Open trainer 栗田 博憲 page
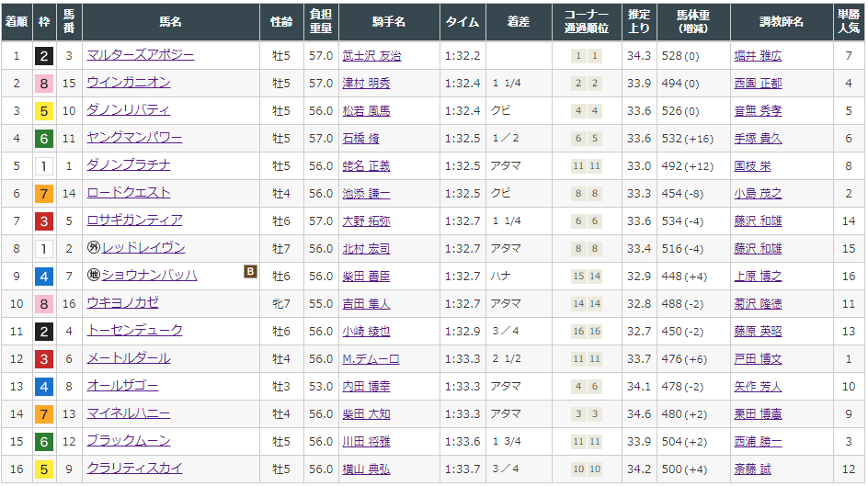The width and height of the screenshot is (868, 486). tap(758, 414)
